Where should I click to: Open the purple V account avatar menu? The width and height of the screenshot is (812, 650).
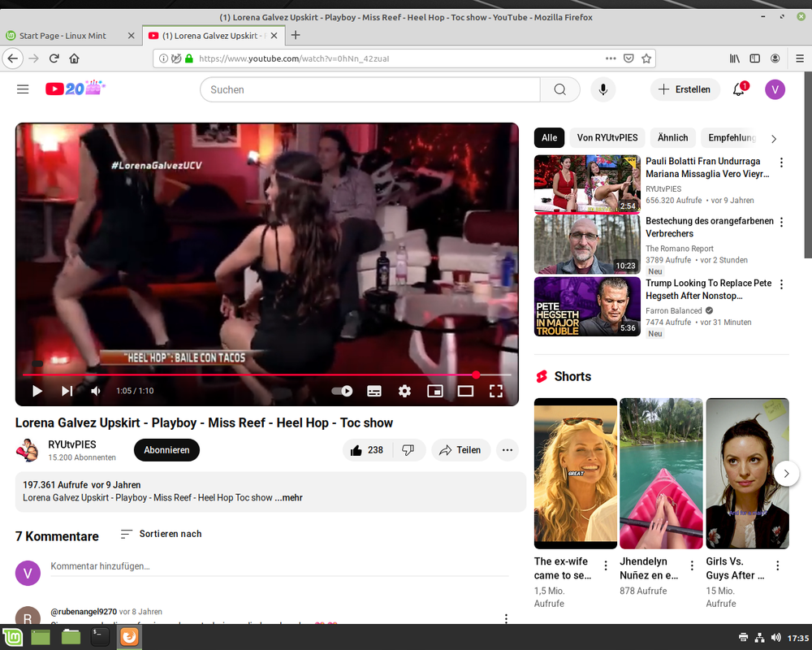point(775,89)
